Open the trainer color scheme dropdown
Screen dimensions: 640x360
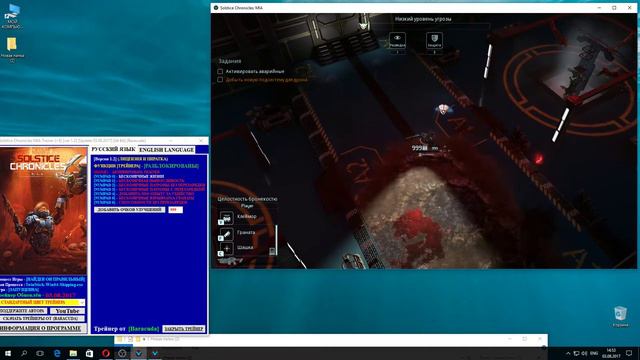tap(42, 302)
